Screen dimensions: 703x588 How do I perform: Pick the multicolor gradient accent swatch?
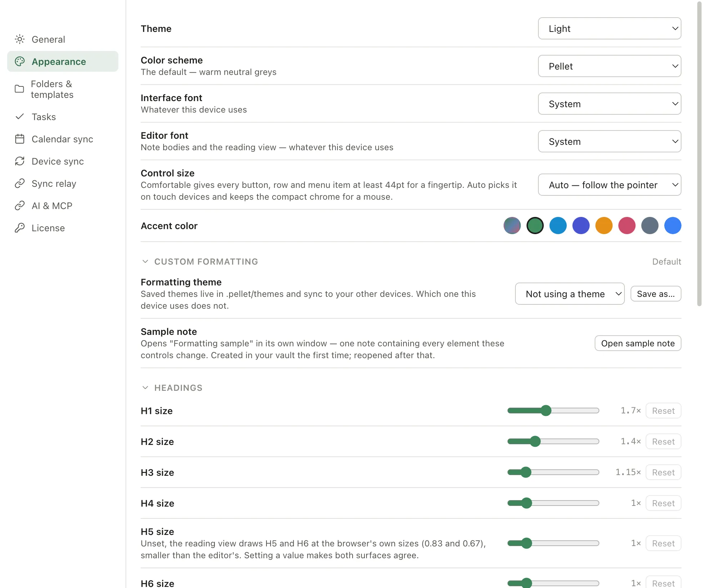pos(512,226)
